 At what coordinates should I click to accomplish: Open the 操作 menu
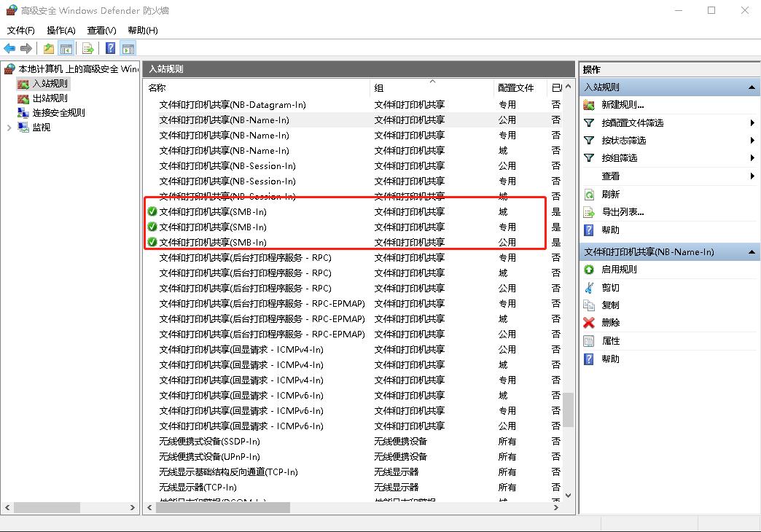[61, 31]
